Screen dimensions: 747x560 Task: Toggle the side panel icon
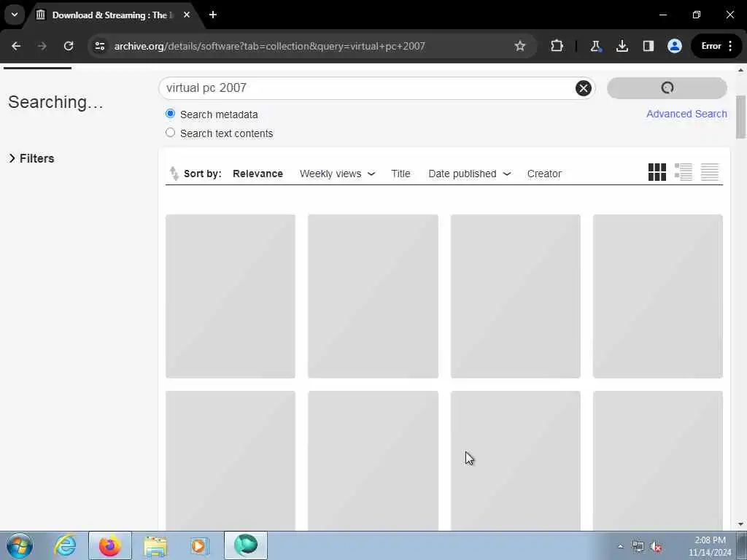(648, 46)
